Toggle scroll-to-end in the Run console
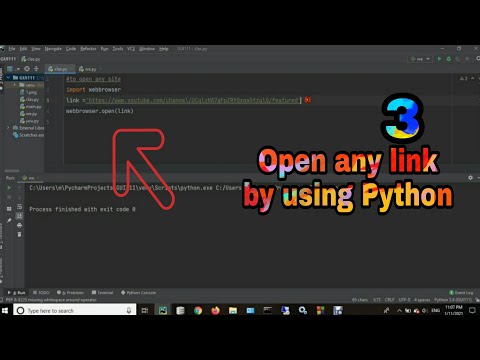Viewport: 480px width, 360px height. click(19, 216)
